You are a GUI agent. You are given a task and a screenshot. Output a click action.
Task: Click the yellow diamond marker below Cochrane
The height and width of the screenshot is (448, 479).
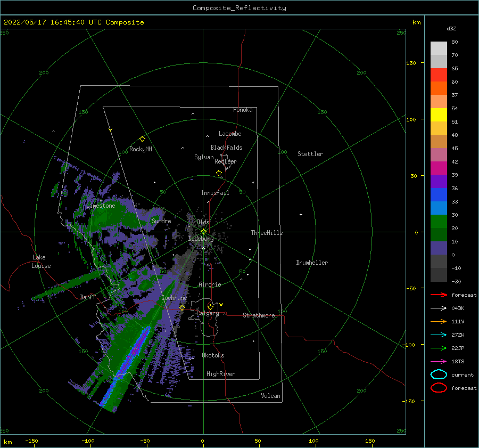click(x=182, y=307)
